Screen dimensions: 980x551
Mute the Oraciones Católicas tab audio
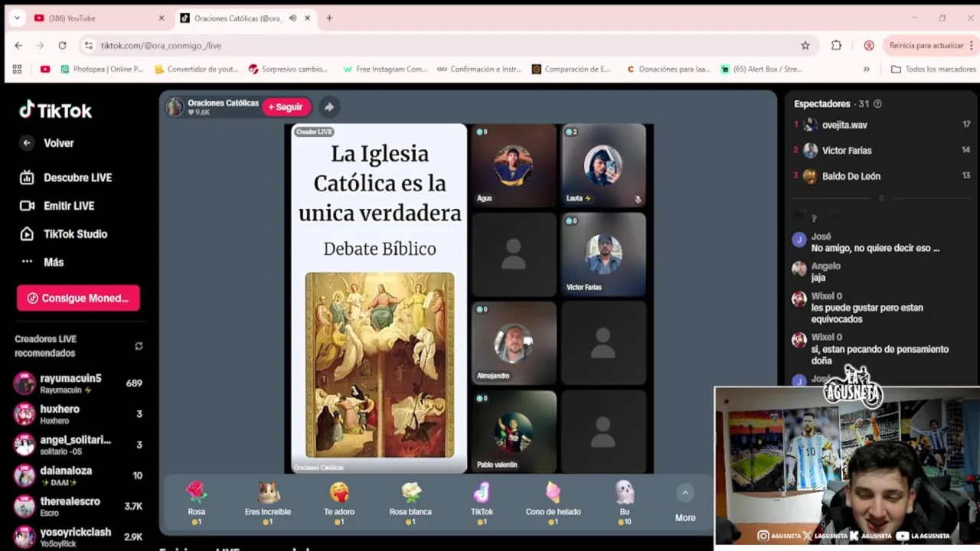click(x=292, y=18)
